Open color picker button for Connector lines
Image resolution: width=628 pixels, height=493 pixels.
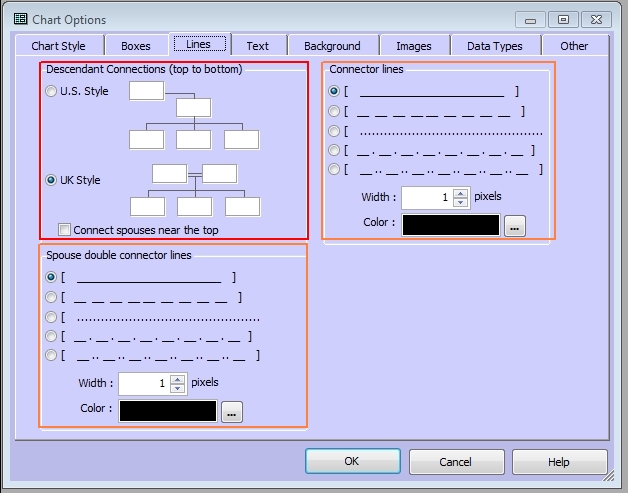[x=515, y=226]
